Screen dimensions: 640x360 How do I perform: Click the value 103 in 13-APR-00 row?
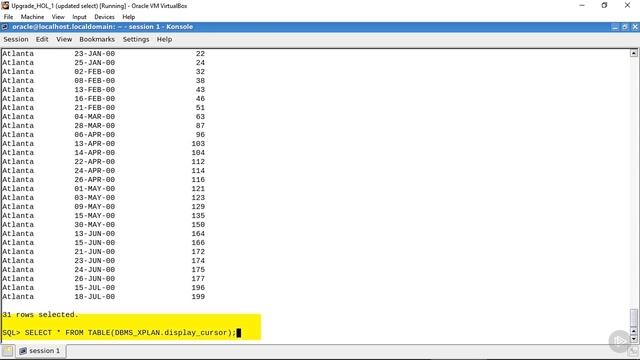click(x=198, y=144)
